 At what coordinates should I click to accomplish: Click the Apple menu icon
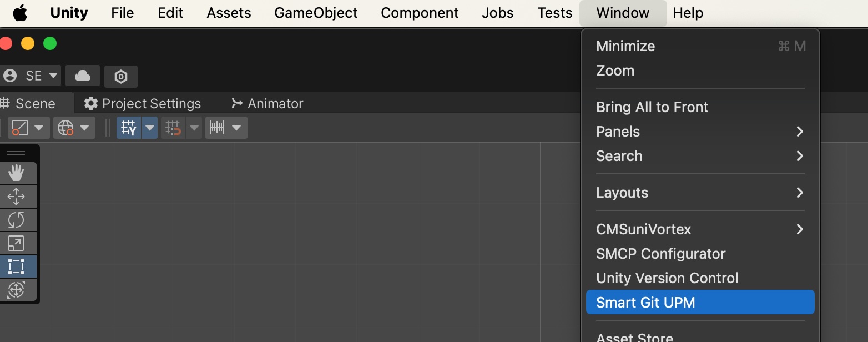click(x=20, y=13)
